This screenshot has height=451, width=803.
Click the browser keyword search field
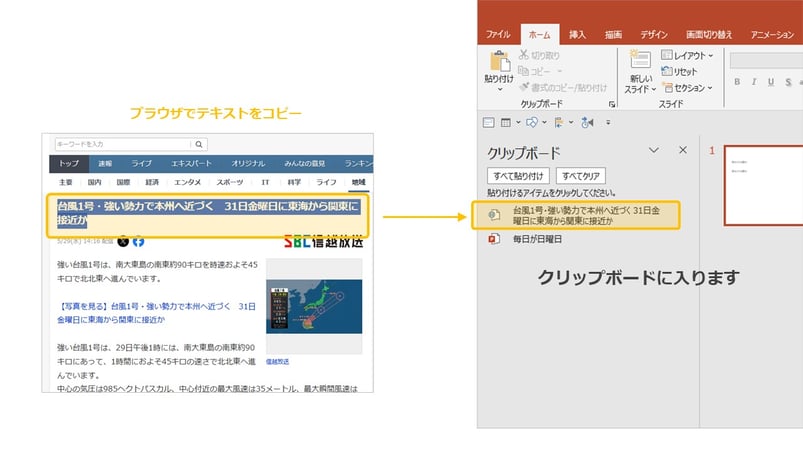(123, 144)
